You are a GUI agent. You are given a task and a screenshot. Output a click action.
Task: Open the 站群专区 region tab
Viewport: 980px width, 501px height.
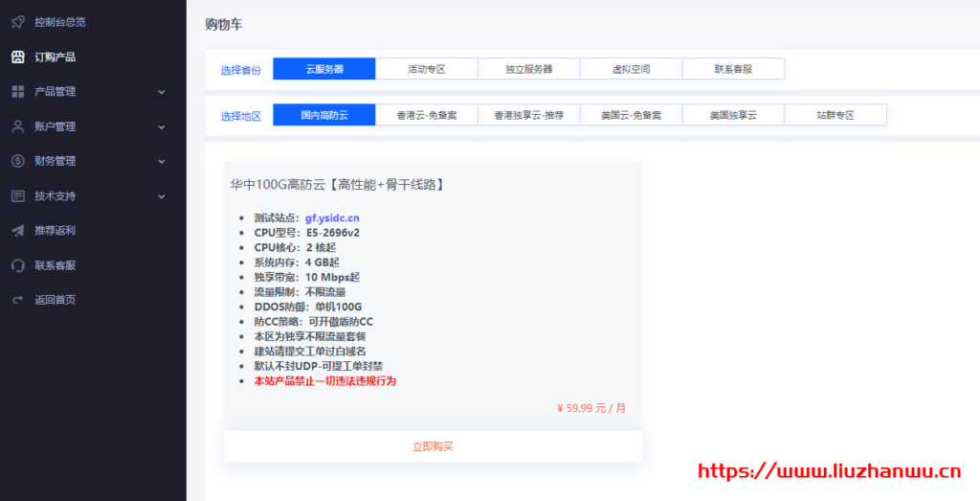(835, 115)
